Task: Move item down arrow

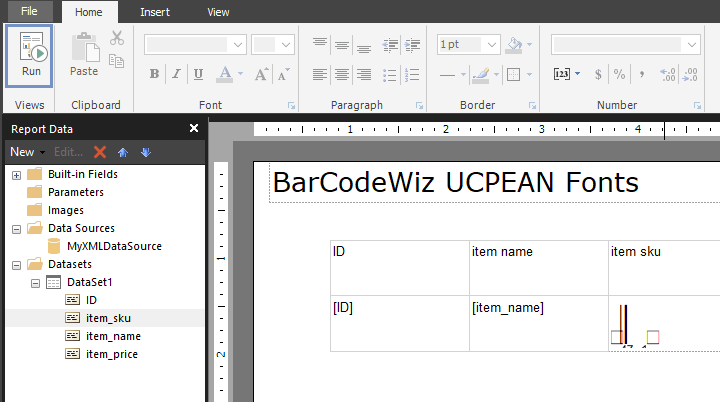Action: click(146, 152)
